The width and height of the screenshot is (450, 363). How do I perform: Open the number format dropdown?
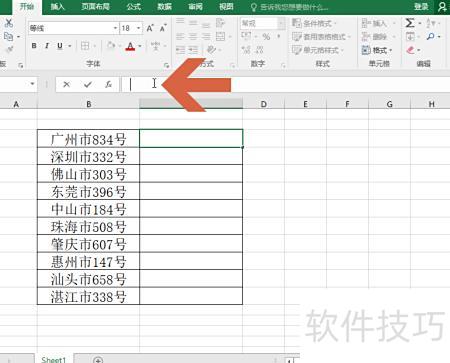click(281, 23)
